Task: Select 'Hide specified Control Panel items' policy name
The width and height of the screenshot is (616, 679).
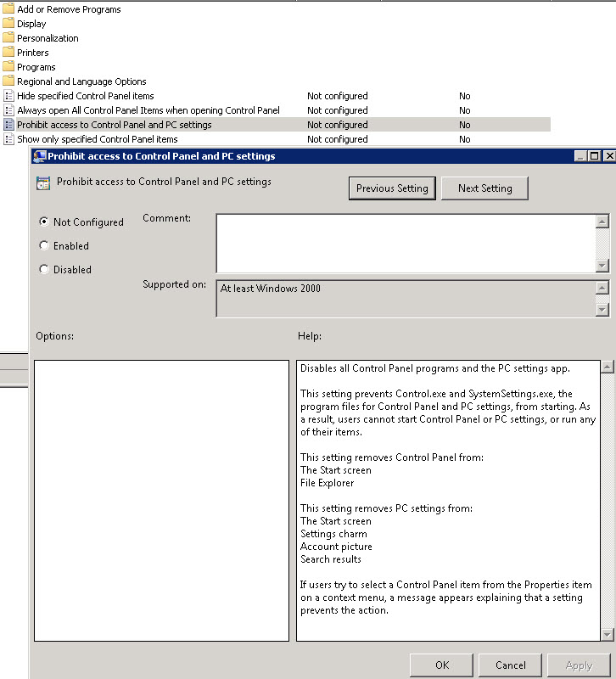Action: (86, 96)
